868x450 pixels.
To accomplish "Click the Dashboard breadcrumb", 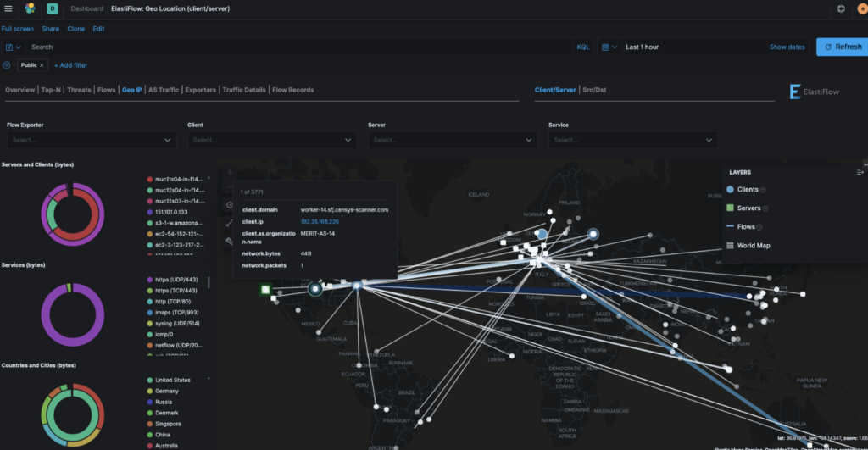I will click(x=87, y=8).
